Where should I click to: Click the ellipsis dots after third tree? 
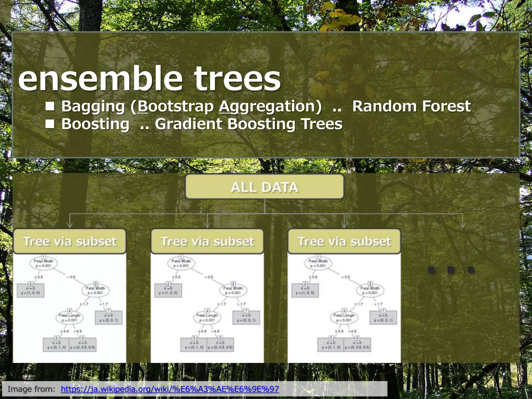(451, 270)
